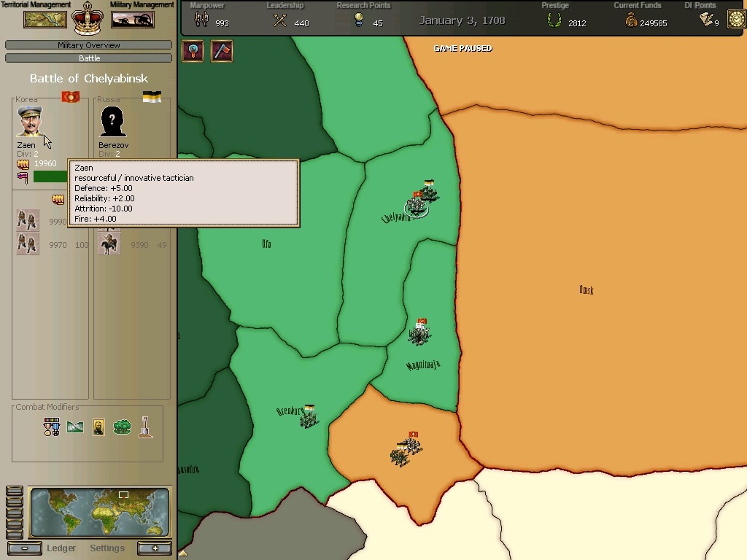Select the Battle bar button
Image resolution: width=747 pixels, height=560 pixels.
[x=88, y=58]
